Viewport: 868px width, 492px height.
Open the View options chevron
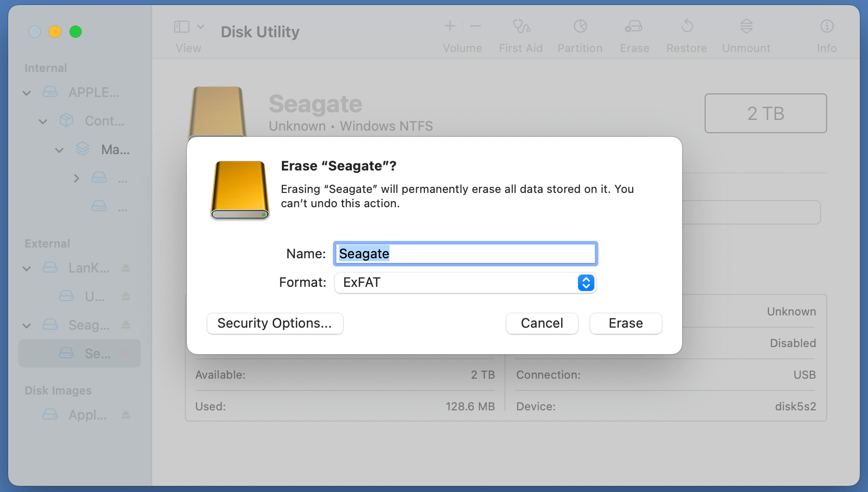(201, 26)
